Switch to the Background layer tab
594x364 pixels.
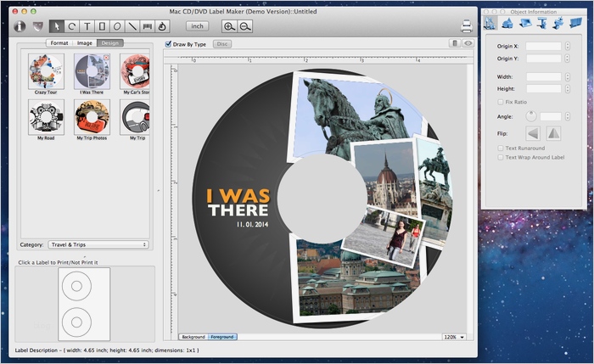click(193, 337)
